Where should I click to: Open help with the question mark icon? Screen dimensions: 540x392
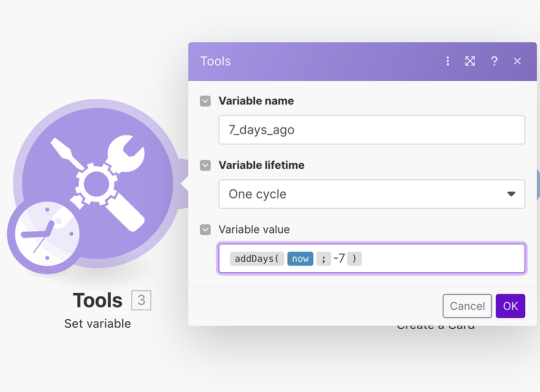(x=494, y=61)
